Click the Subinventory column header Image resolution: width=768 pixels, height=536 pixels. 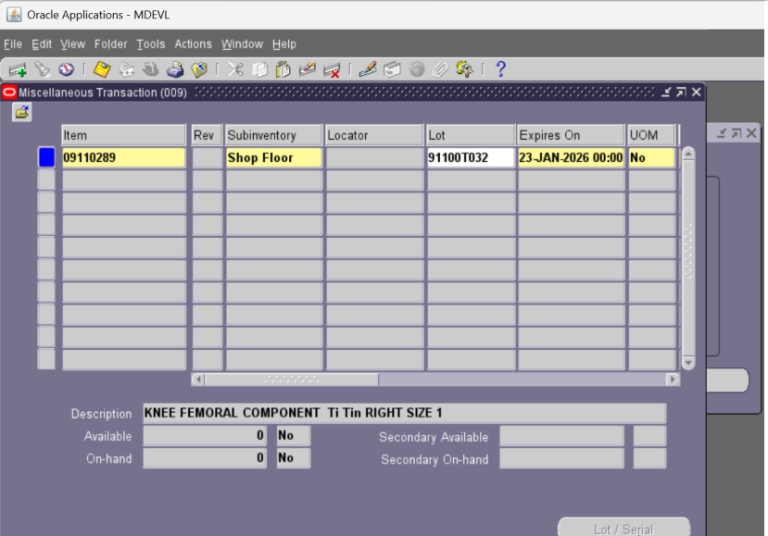[x=274, y=135]
